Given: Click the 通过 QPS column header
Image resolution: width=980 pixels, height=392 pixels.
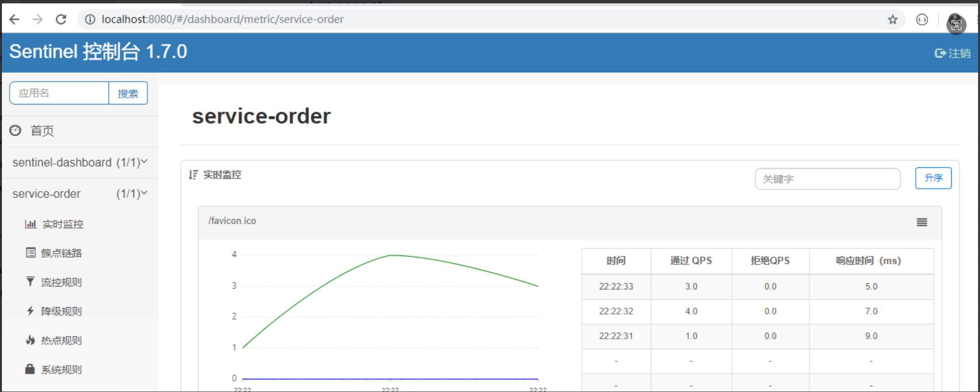Looking at the screenshot, I should pyautogui.click(x=691, y=261).
